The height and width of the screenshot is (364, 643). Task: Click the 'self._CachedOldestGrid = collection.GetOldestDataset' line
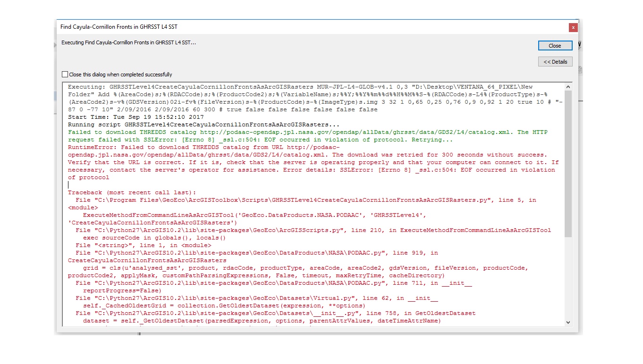pyautogui.click(x=225, y=306)
